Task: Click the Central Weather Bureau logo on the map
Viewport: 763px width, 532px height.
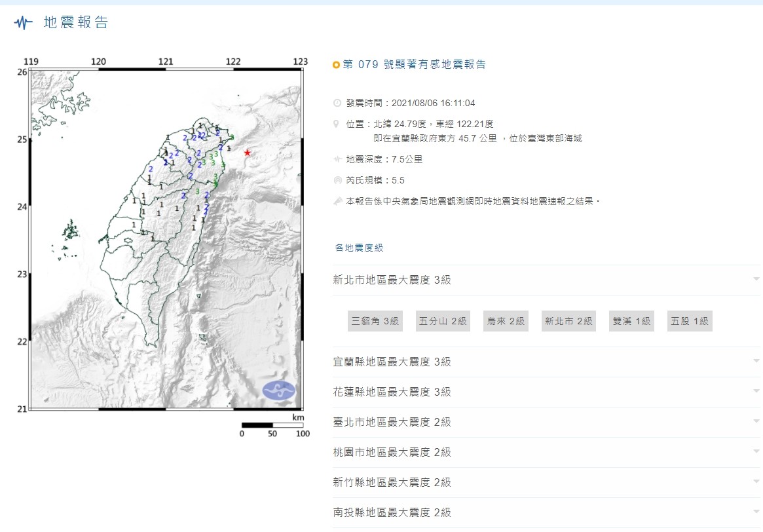Action: pos(279,390)
